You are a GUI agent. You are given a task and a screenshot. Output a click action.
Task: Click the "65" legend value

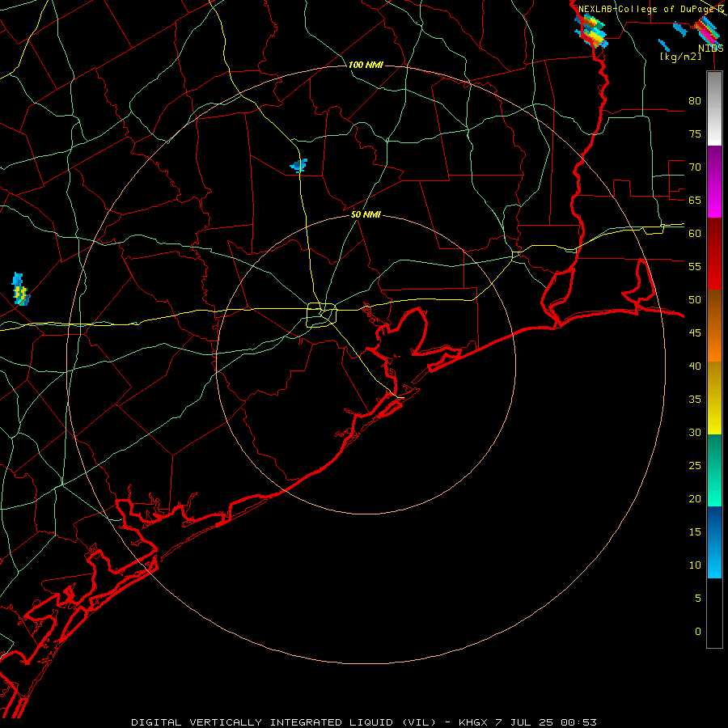pyautogui.click(x=695, y=201)
